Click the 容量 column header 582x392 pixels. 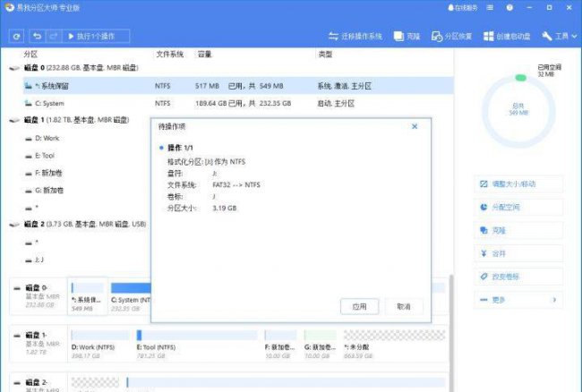pos(204,54)
